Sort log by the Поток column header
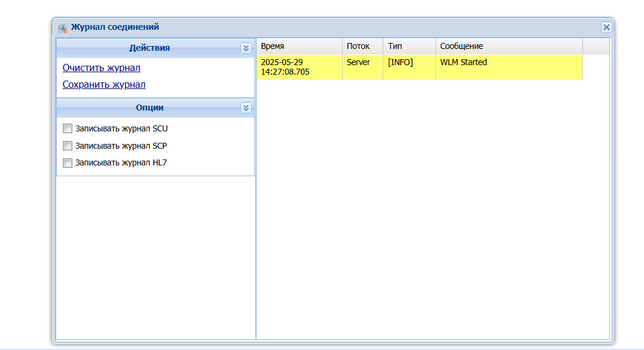 click(362, 47)
